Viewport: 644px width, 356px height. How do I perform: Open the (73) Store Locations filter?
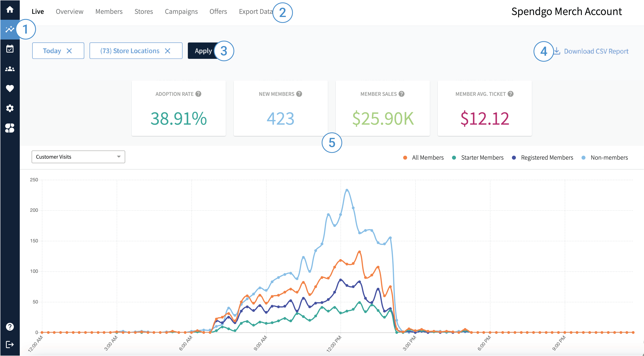[130, 51]
